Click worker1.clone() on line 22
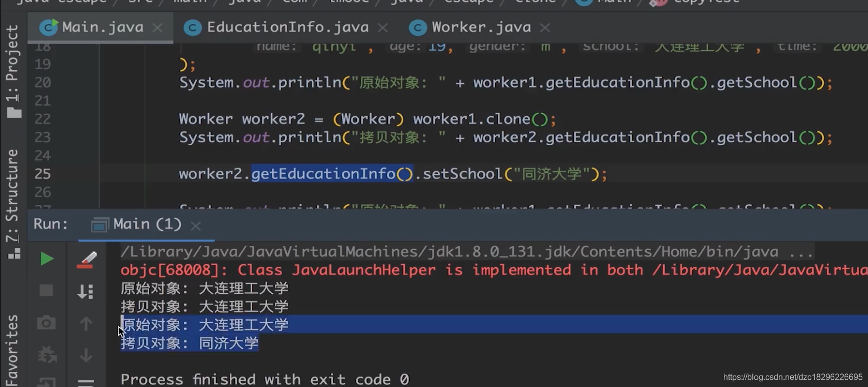 coord(480,119)
